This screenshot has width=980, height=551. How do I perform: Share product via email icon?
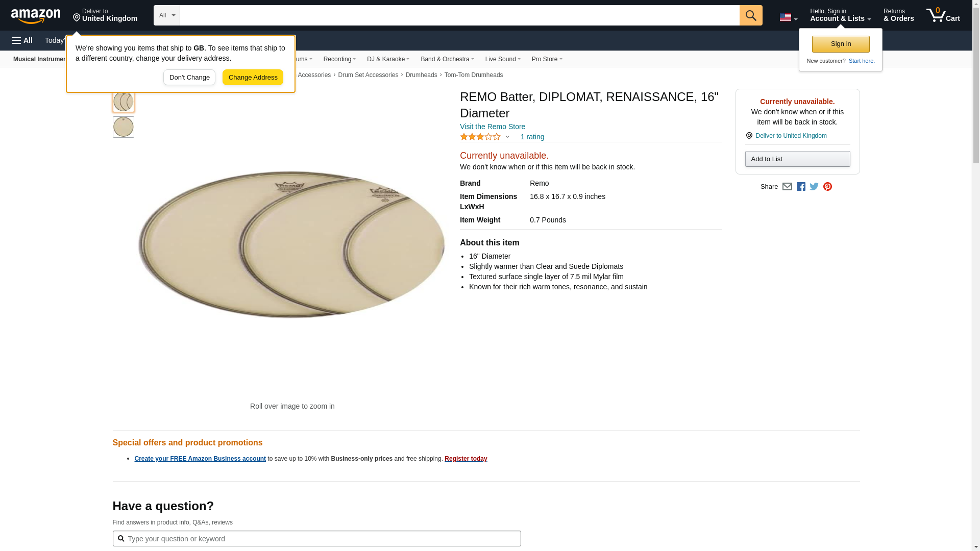787,187
